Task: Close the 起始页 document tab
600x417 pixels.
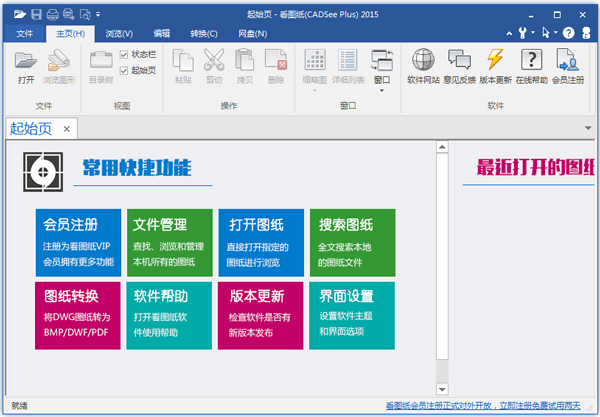Action: coord(66,129)
